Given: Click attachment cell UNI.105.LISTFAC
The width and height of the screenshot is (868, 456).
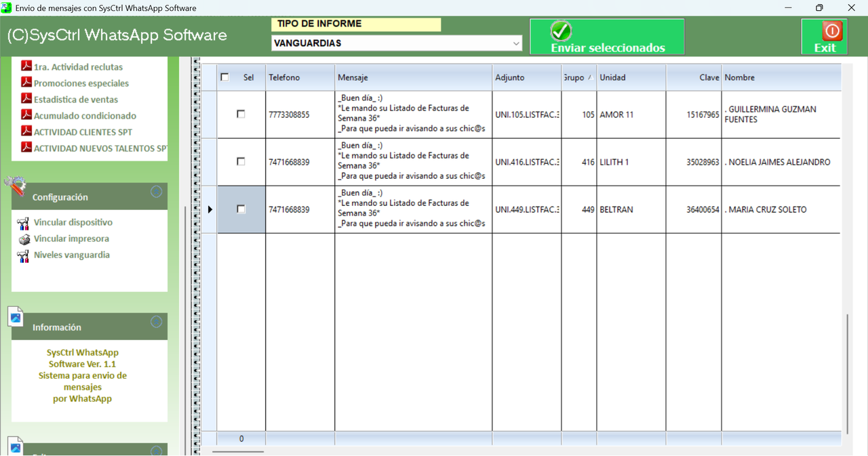Looking at the screenshot, I should [527, 115].
